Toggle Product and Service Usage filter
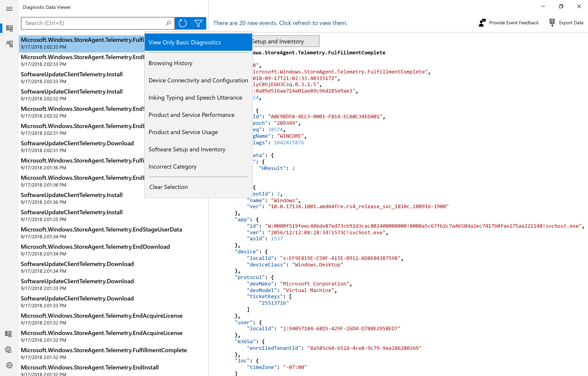This screenshot has height=376, width=588. (183, 132)
